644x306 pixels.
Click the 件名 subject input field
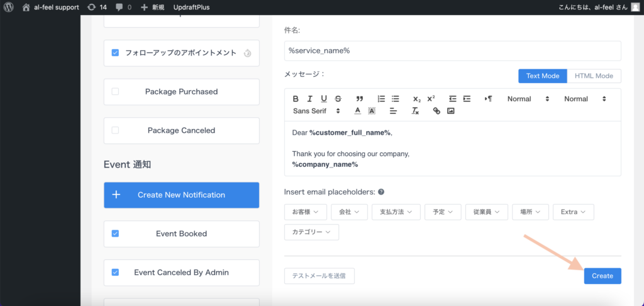coord(452,51)
